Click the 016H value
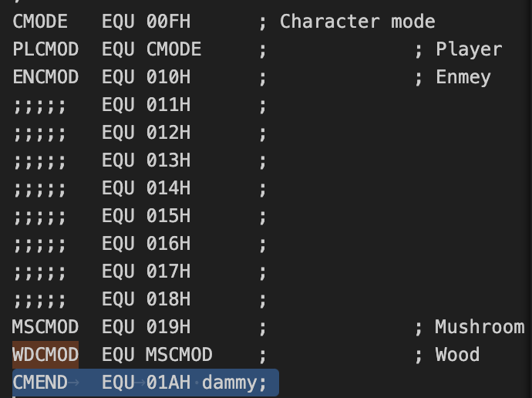The image size is (532, 398). [168, 244]
